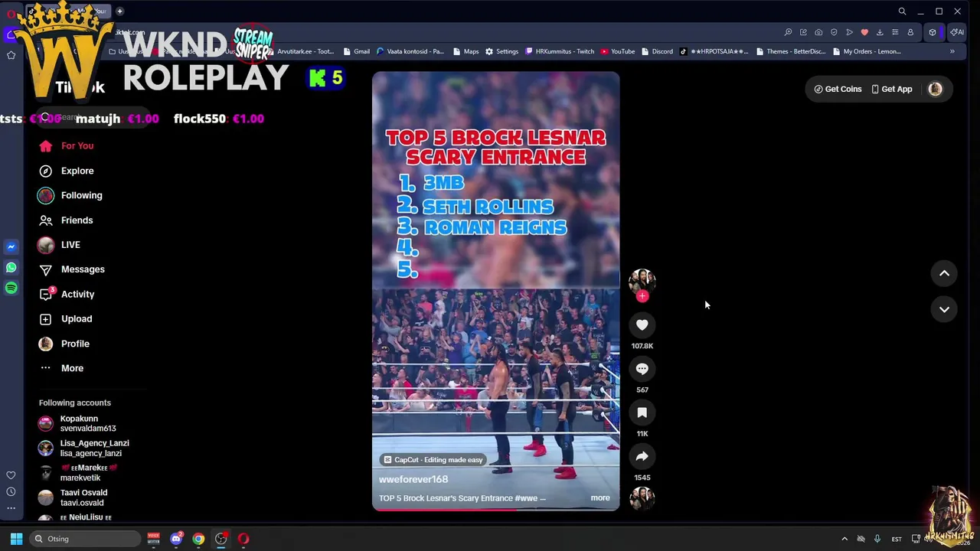Open wweforever168 username on video
The width and height of the screenshot is (980, 551).
tap(413, 479)
